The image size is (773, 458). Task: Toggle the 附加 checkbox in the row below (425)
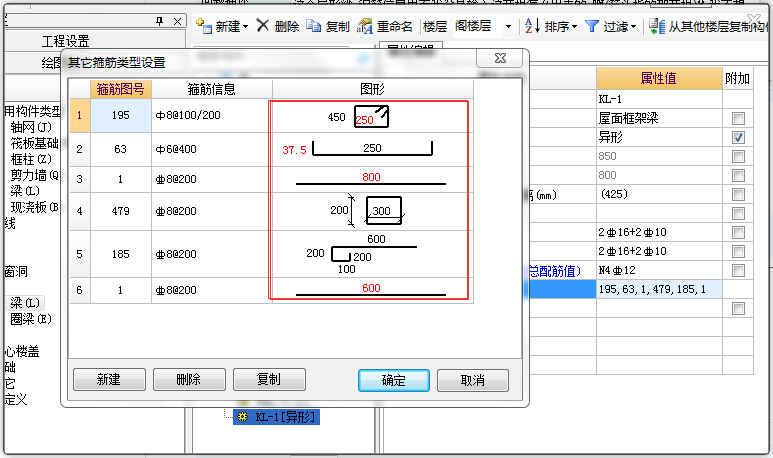tap(738, 213)
